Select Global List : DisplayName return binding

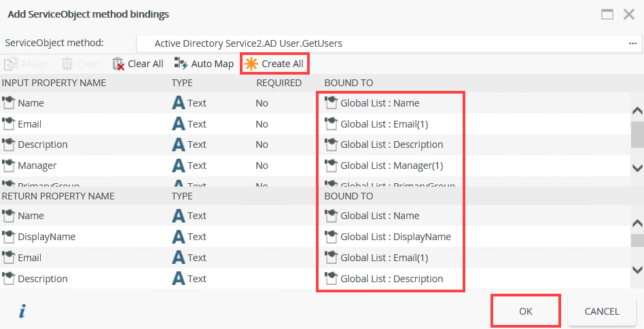pyautogui.click(x=395, y=237)
